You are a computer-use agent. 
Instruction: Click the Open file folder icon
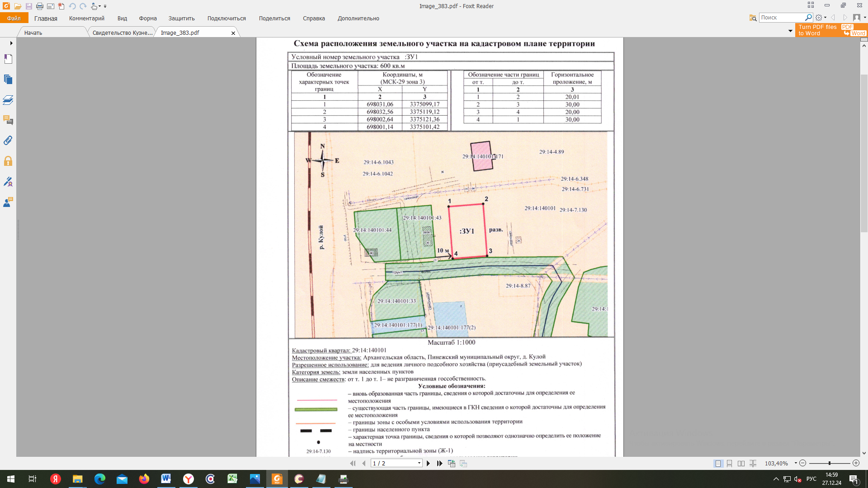pyautogui.click(x=18, y=6)
